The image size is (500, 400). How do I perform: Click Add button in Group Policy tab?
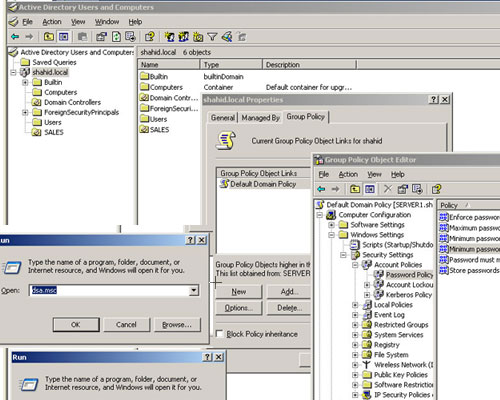pyautogui.click(x=289, y=292)
